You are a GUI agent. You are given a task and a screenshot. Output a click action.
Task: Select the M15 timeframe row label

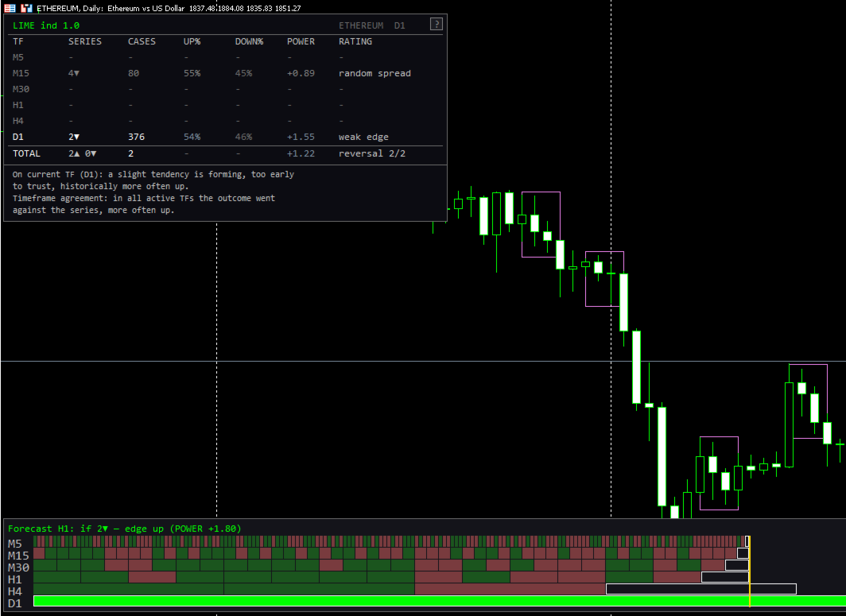click(x=21, y=73)
